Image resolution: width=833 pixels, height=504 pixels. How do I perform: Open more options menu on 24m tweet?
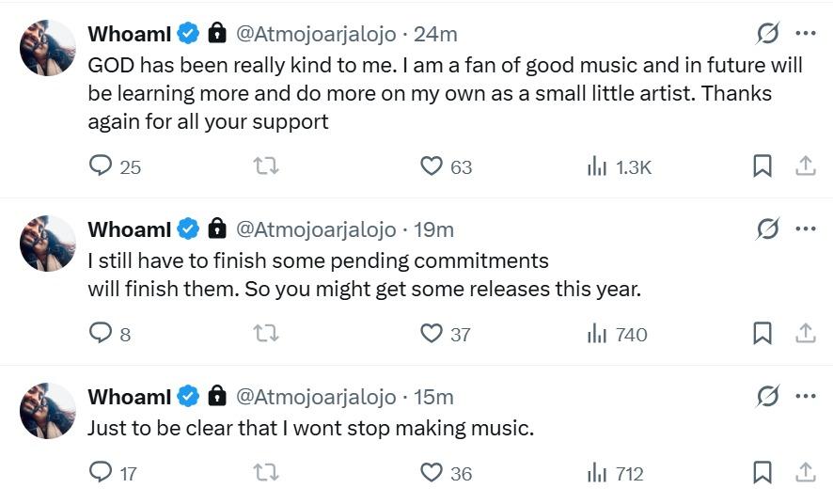(805, 34)
